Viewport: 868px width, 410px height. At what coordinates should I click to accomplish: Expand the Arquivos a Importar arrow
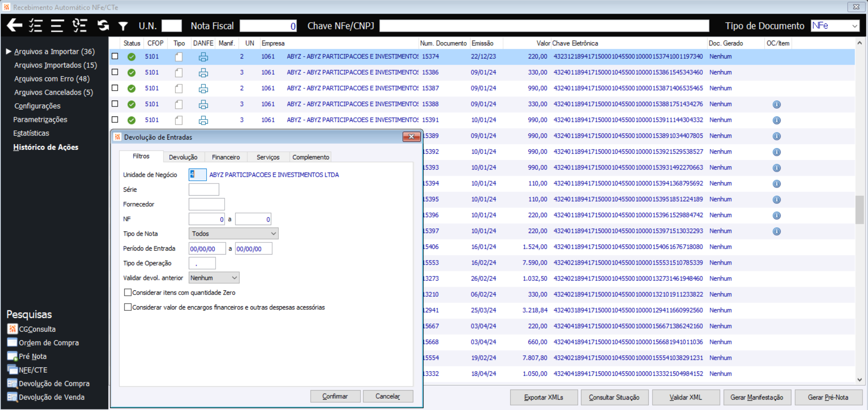tap(8, 52)
